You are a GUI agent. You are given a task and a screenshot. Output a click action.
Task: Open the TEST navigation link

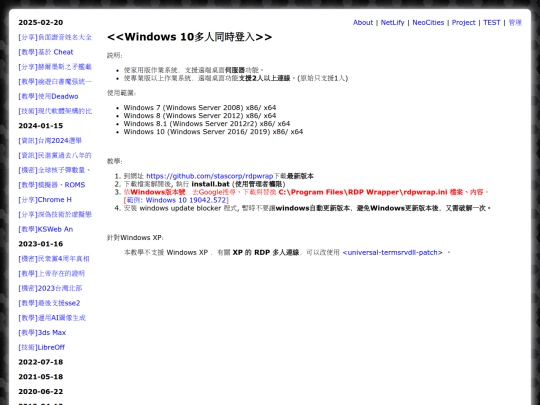[x=491, y=22]
